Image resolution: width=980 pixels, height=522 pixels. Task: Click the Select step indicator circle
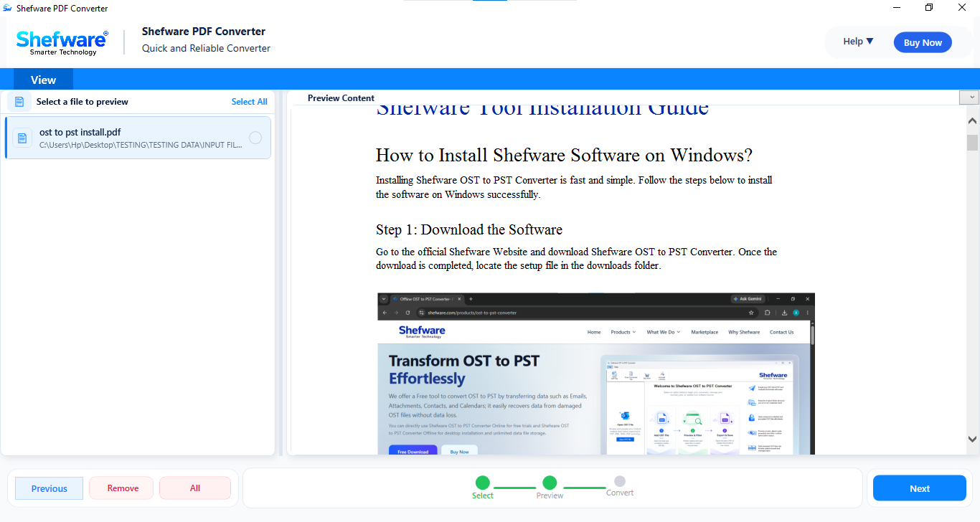click(483, 483)
